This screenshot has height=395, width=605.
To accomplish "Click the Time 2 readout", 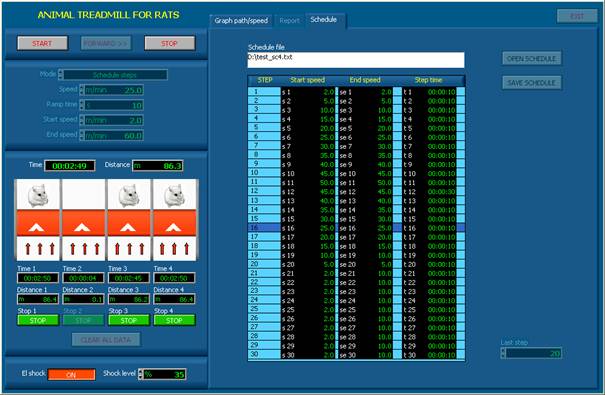I will (x=83, y=278).
